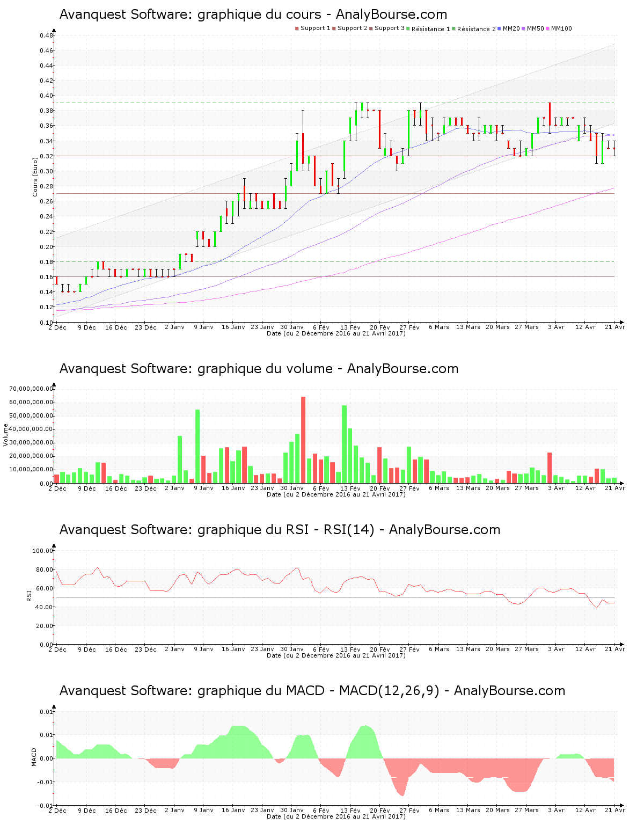Click '0.10' on the price axis

46,323
